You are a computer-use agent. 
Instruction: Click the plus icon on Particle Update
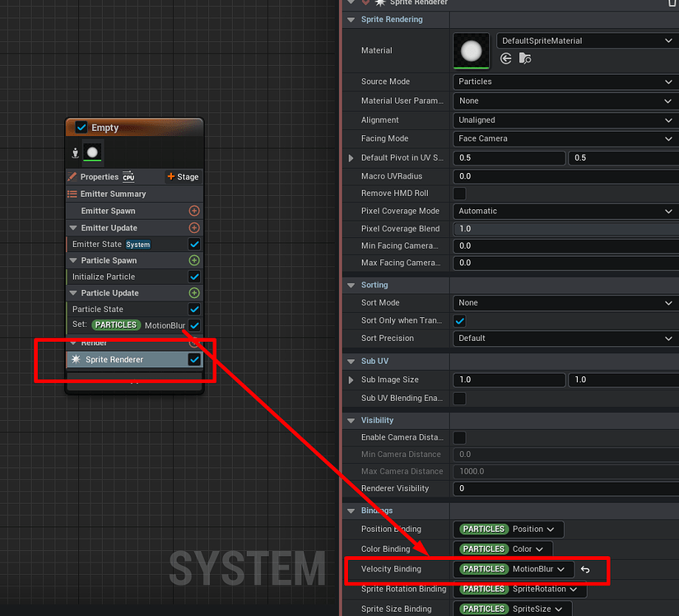click(194, 293)
